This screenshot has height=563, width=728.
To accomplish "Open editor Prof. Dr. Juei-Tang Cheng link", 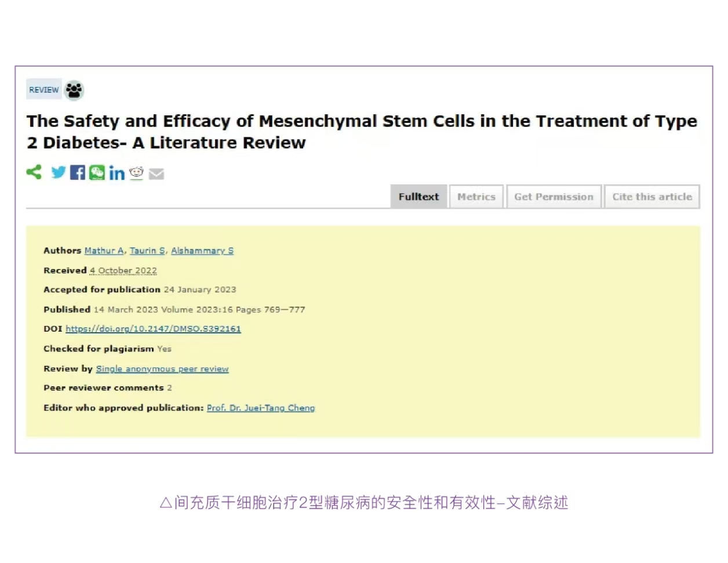I will (261, 408).
